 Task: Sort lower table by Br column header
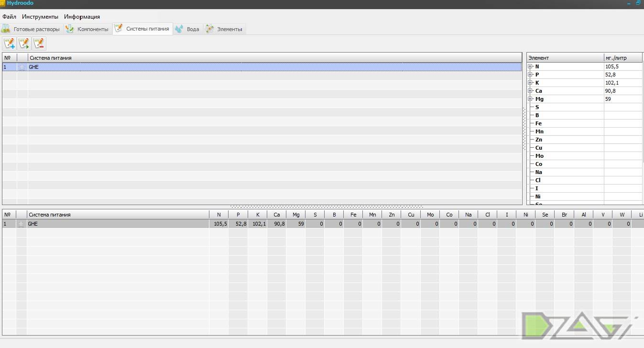click(x=564, y=215)
